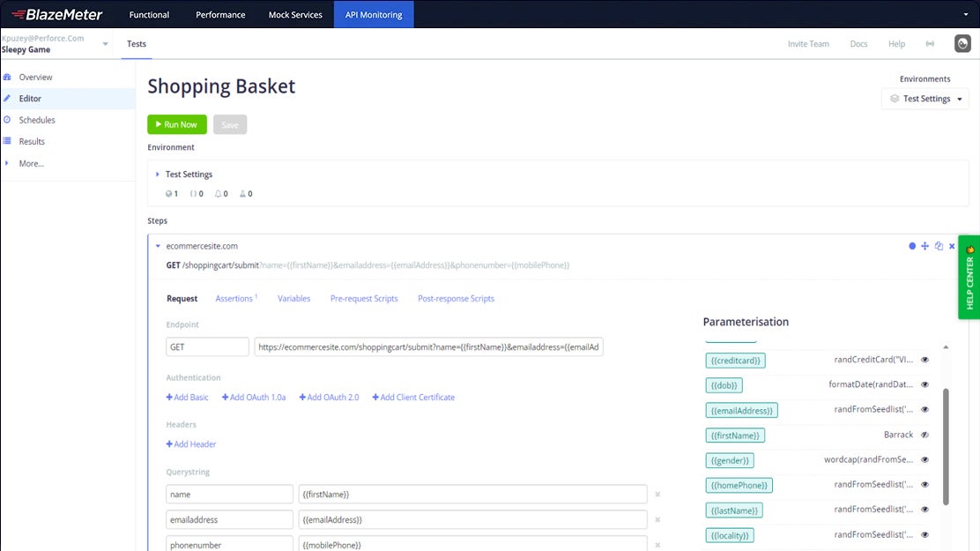Click the locations count icon in Test Settings

(x=168, y=194)
